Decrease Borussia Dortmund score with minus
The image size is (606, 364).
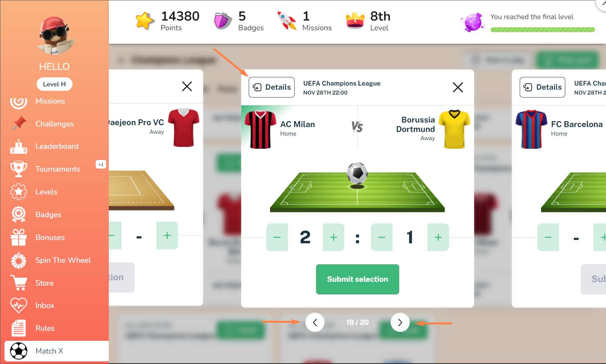(382, 237)
